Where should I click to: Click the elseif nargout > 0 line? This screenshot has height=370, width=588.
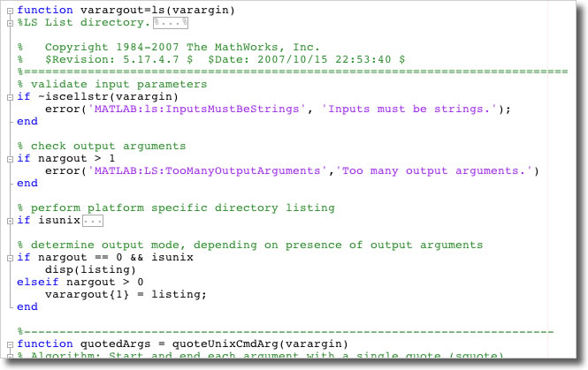[80, 282]
